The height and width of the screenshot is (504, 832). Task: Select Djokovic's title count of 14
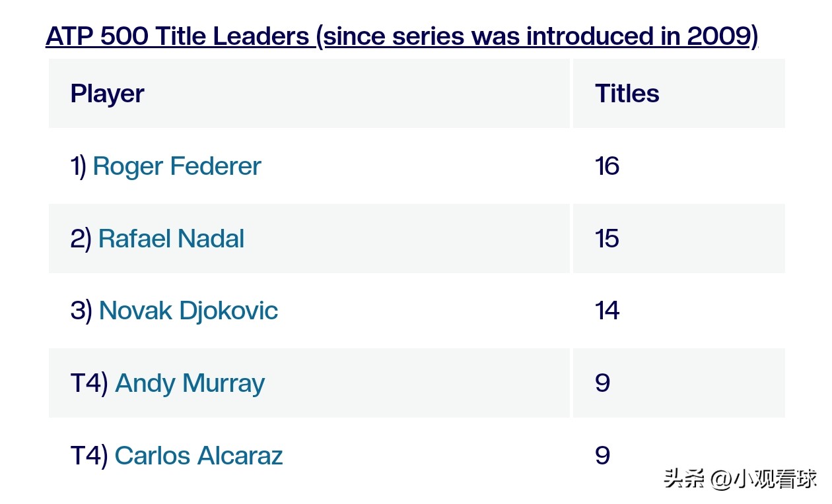point(607,311)
